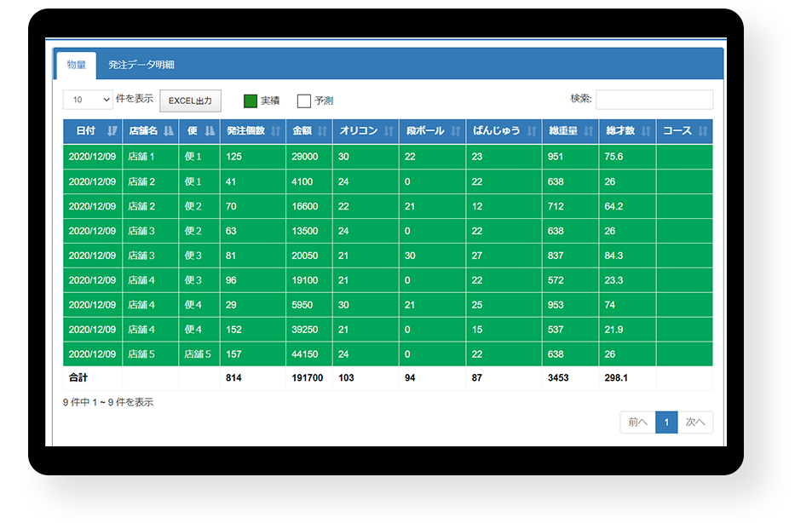Click the 合計 total label

[x=78, y=378]
